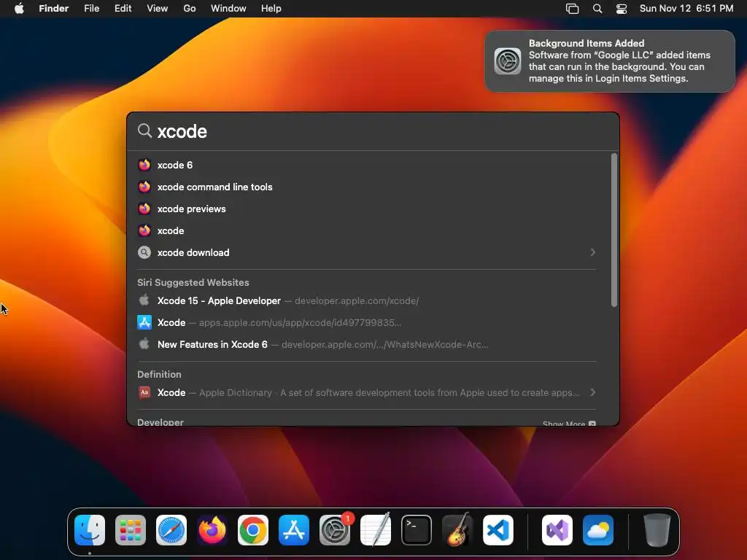This screenshot has height=560, width=747.
Task: Open the Go menu
Action: (190, 9)
